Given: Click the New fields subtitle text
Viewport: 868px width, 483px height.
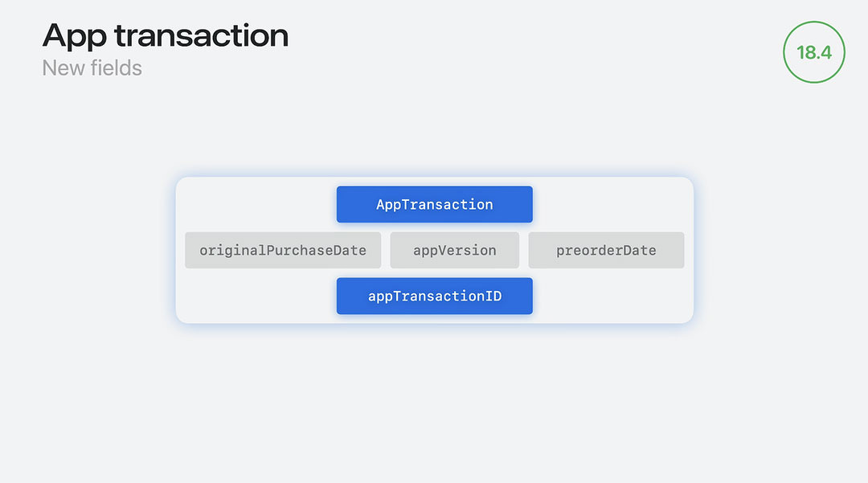Looking at the screenshot, I should coord(92,68).
